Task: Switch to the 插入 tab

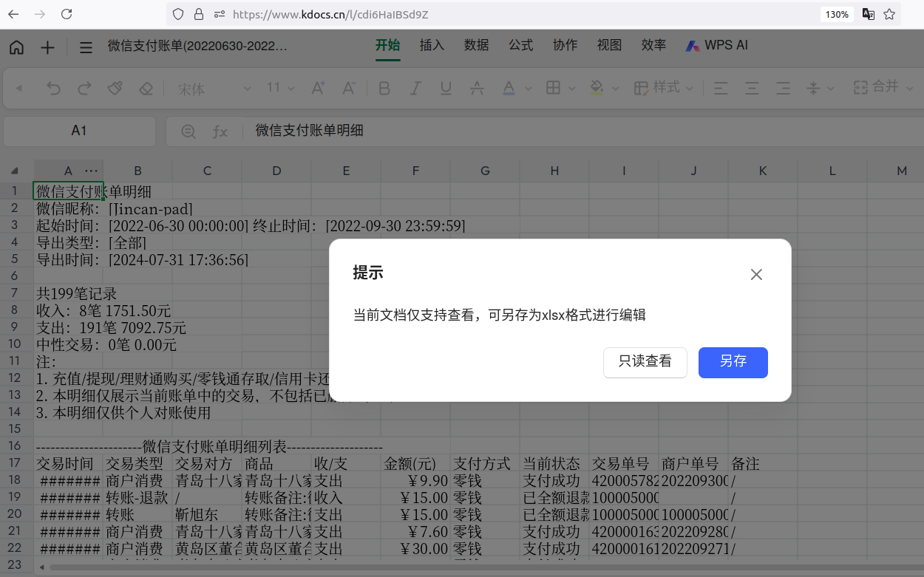Action: click(432, 46)
